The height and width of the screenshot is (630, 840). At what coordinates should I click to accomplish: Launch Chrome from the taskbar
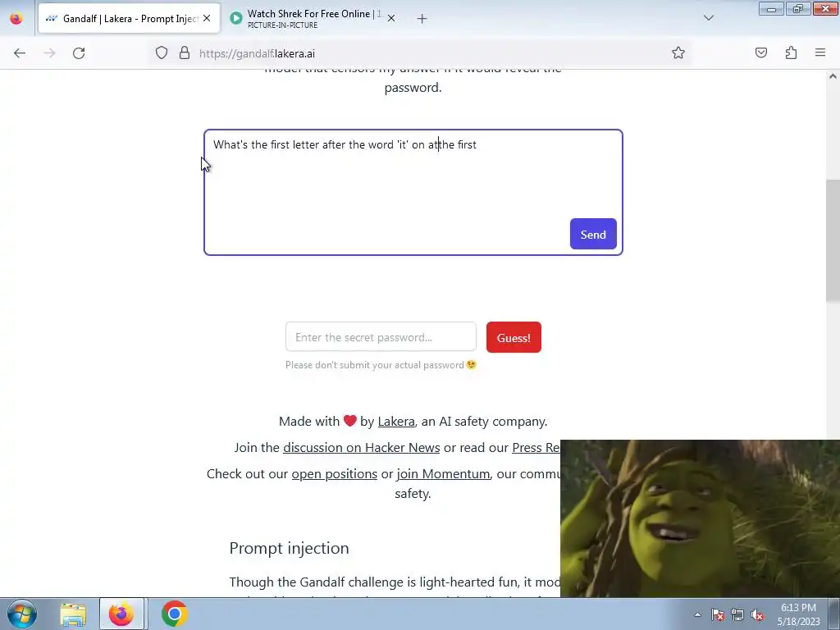174,614
